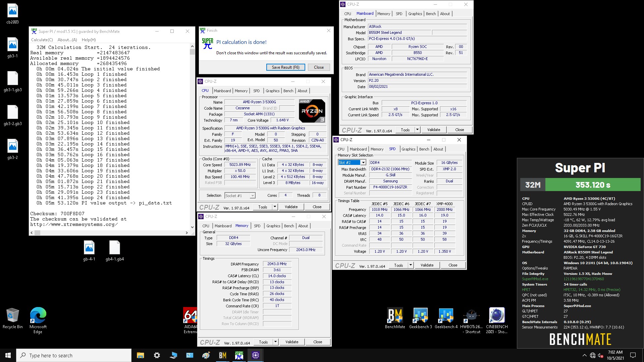
Task: Click Save Result (F6) button
Action: tap(285, 67)
